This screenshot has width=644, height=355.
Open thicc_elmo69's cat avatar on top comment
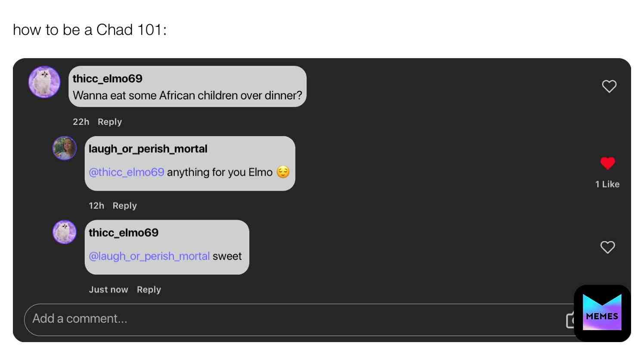[44, 82]
